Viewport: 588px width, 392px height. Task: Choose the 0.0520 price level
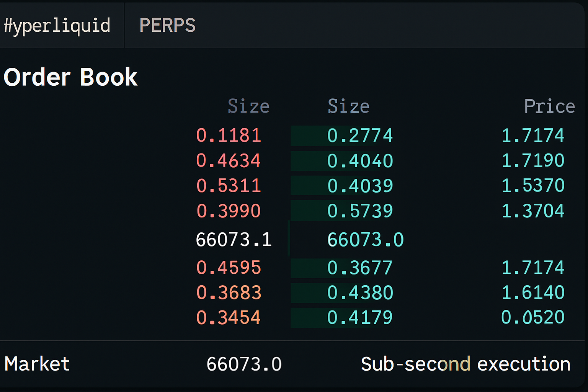532,318
